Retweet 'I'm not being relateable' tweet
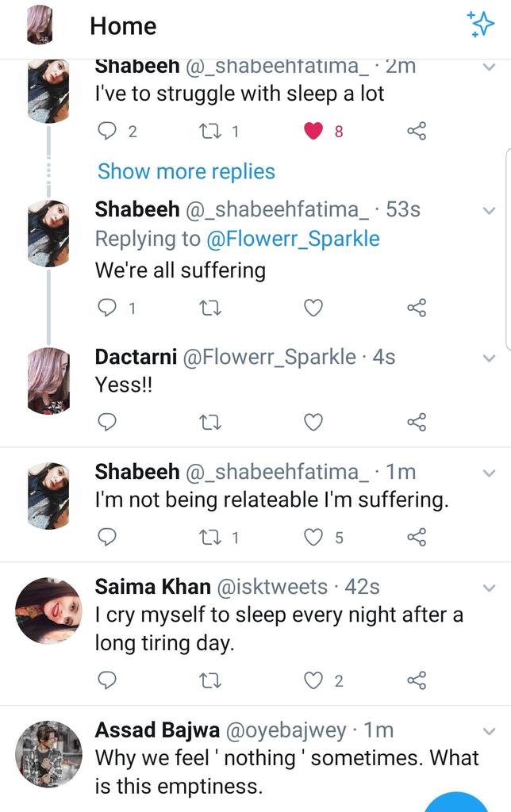The height and width of the screenshot is (812, 511). (x=210, y=538)
